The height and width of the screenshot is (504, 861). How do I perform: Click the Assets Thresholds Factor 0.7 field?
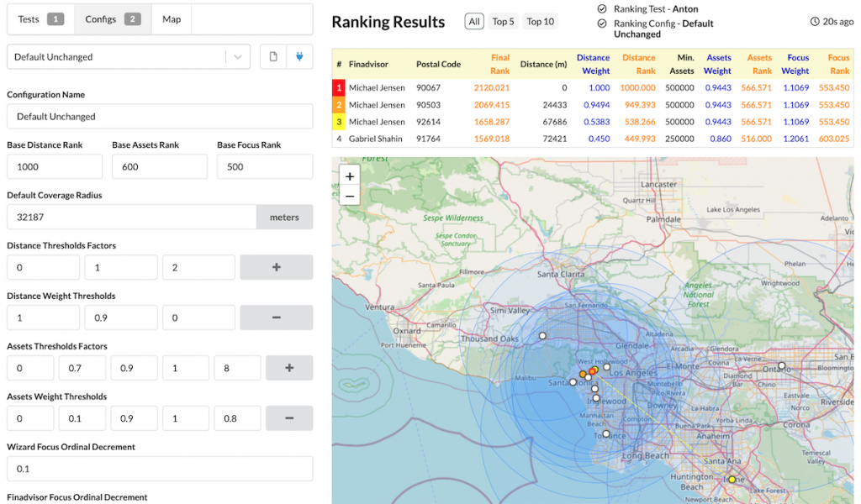point(82,368)
